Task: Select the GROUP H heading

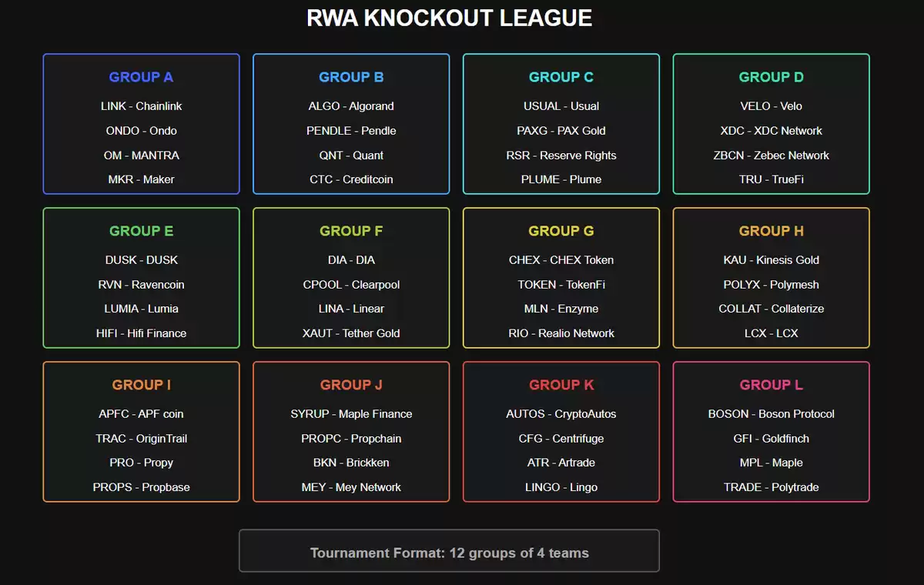Action: coord(772,231)
